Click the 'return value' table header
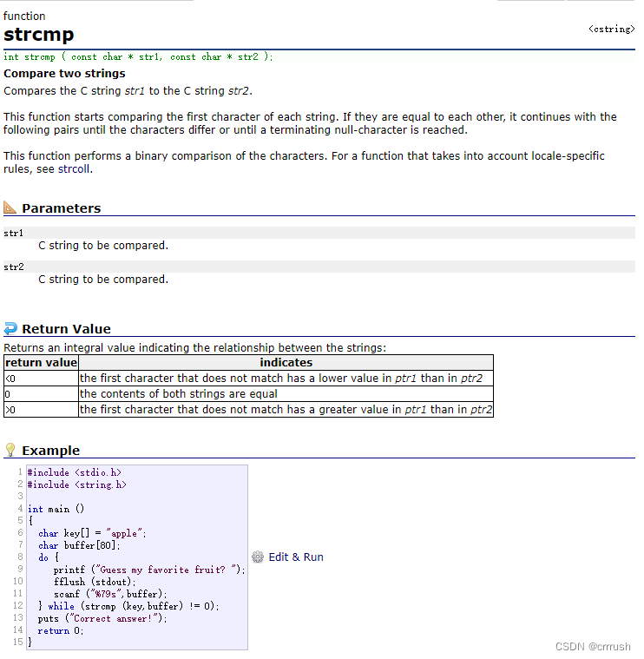The width and height of the screenshot is (644, 659). coord(41,362)
